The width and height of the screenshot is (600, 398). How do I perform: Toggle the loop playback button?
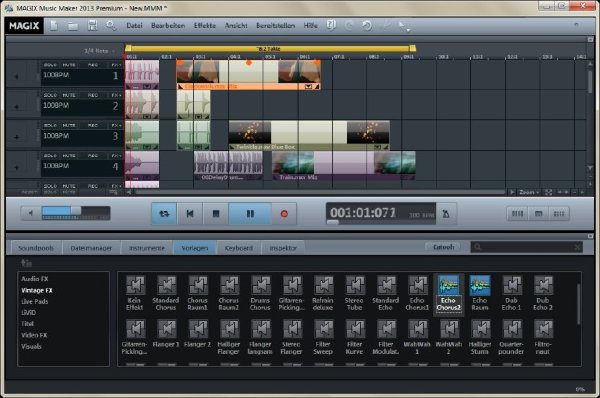(x=164, y=214)
